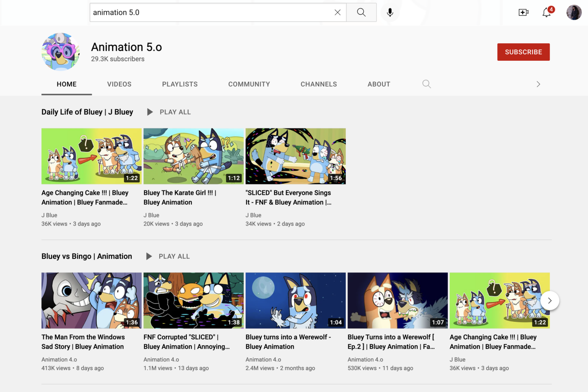Subscribe to Animation 5.o channel
The width and height of the screenshot is (588, 392).
(523, 52)
